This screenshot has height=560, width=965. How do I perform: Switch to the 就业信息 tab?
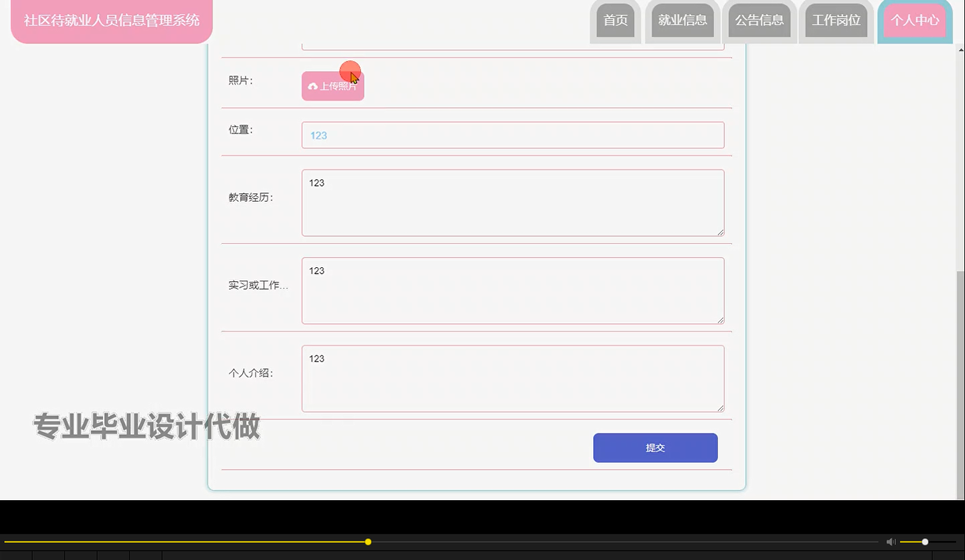[x=682, y=20]
